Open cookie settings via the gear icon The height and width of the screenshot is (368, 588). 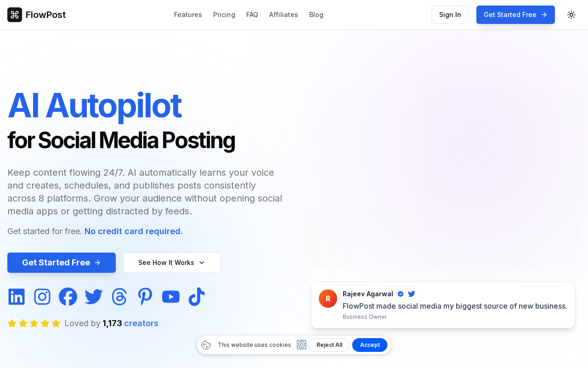[x=301, y=345]
